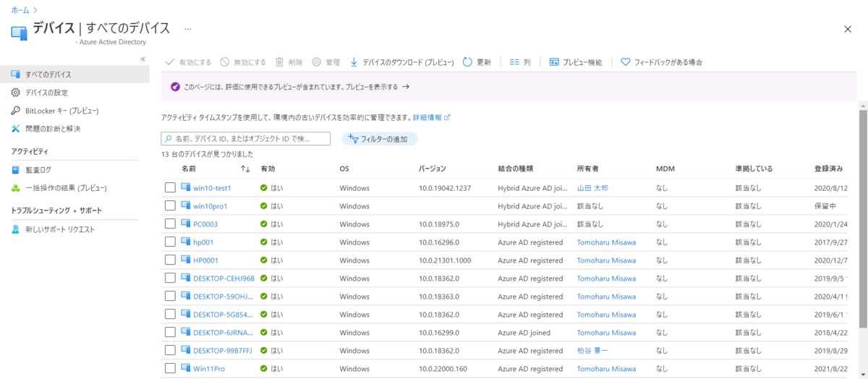Open the PC0003 device link
Screen dimensions: 868x379
(205, 224)
